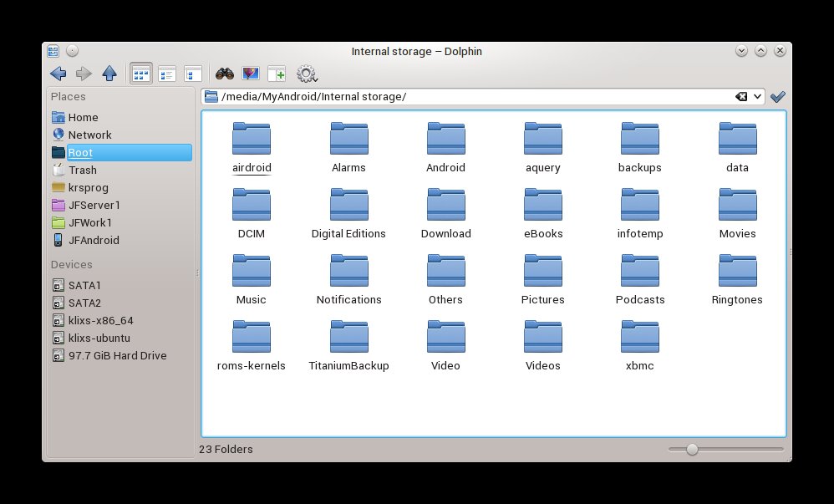Select the Ringtones folder icon
This screenshot has width=834, height=504.
[737, 270]
